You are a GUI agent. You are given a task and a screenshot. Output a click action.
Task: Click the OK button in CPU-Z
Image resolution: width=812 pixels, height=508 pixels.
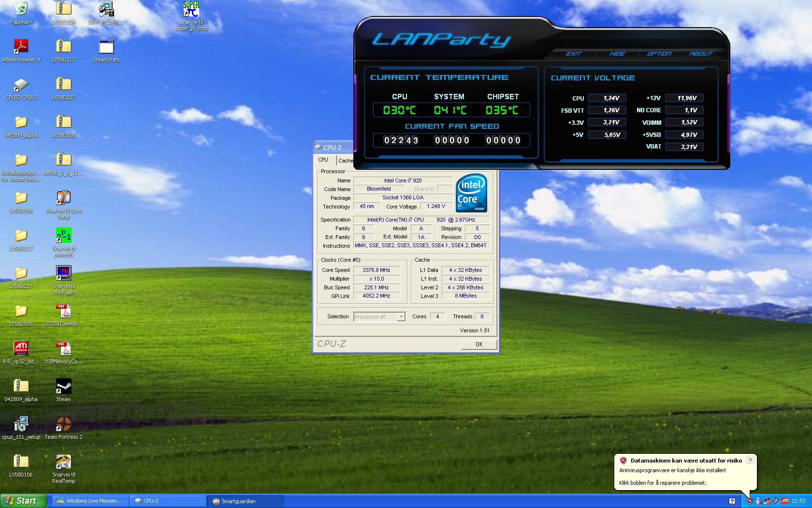pyautogui.click(x=479, y=344)
